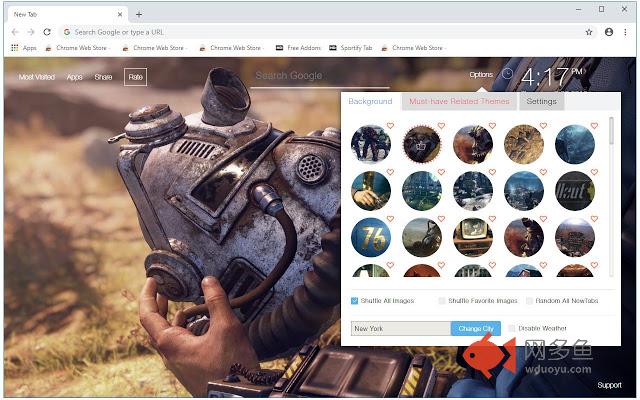Viewport: 640px width, 400px height.
Task: Click the Rate button
Action: (x=136, y=77)
